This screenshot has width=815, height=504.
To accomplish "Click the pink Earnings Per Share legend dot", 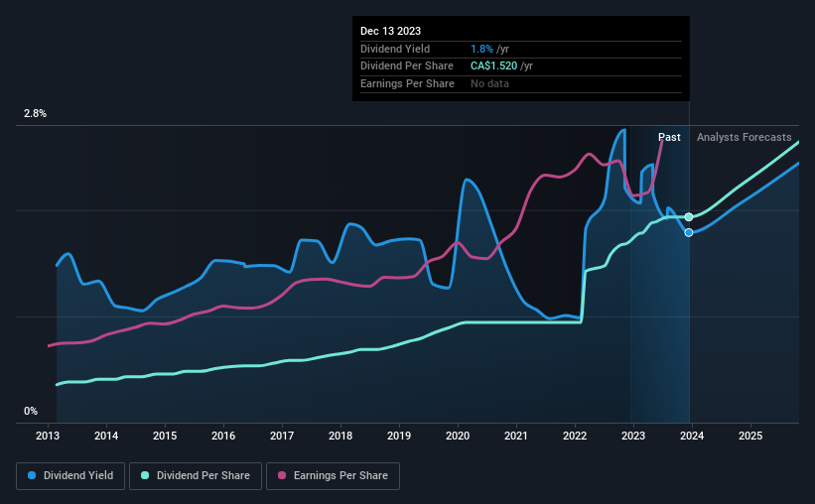I will (282, 475).
